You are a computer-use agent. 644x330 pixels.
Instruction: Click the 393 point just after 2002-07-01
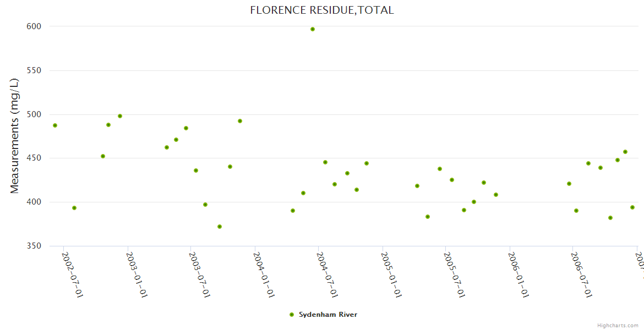[74, 208]
